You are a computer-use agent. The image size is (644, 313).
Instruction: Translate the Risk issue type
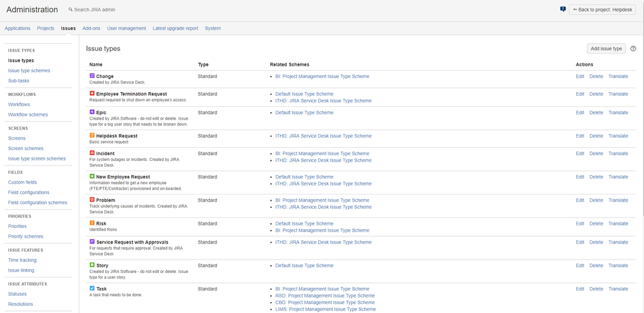click(x=618, y=223)
